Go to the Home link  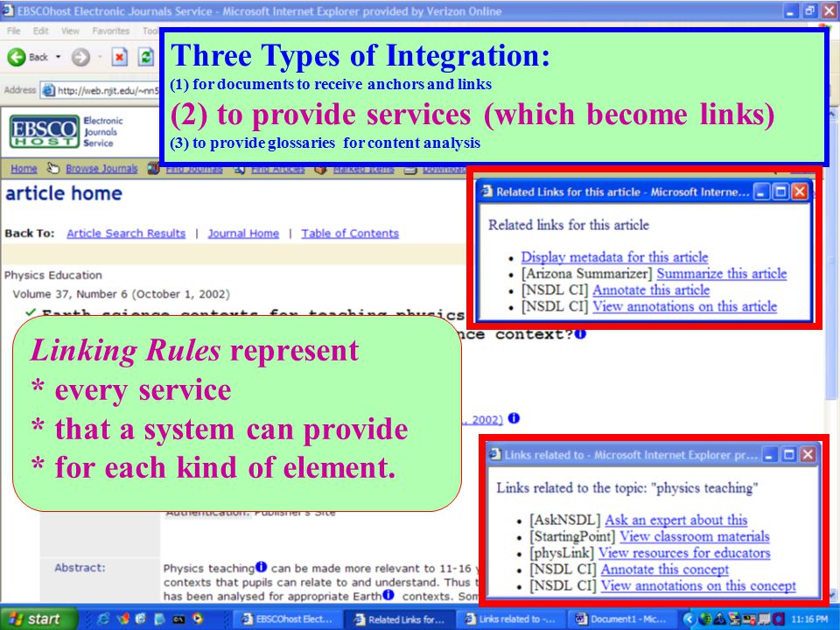(24, 169)
